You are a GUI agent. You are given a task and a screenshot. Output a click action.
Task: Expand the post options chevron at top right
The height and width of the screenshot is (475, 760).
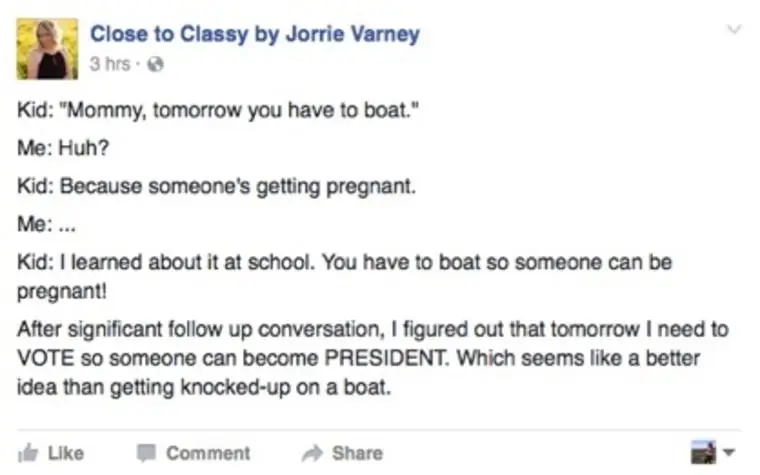tap(734, 30)
